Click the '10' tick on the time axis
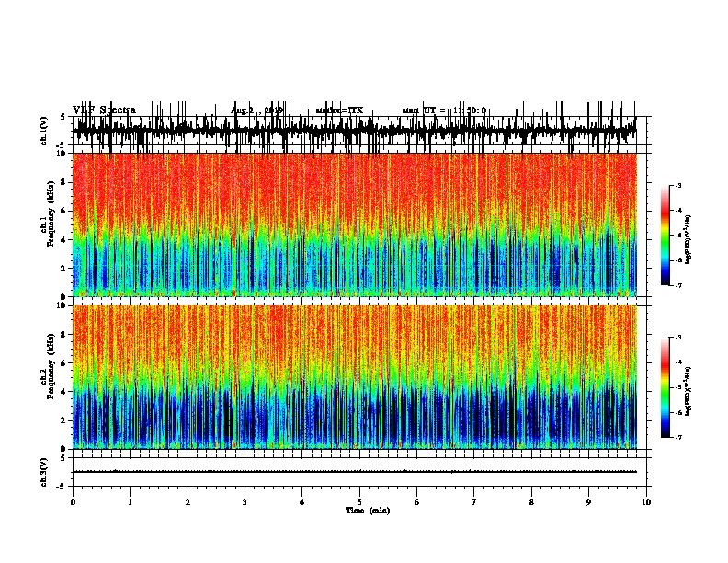The height and width of the screenshot is (563, 728). 646,502
